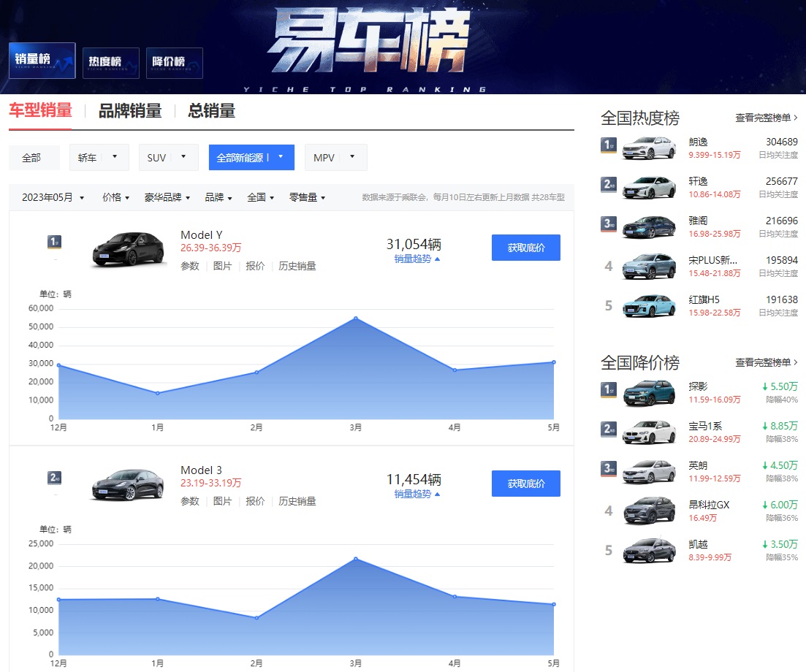Select the 车型销量 tab
806x672 pixels.
(x=41, y=110)
